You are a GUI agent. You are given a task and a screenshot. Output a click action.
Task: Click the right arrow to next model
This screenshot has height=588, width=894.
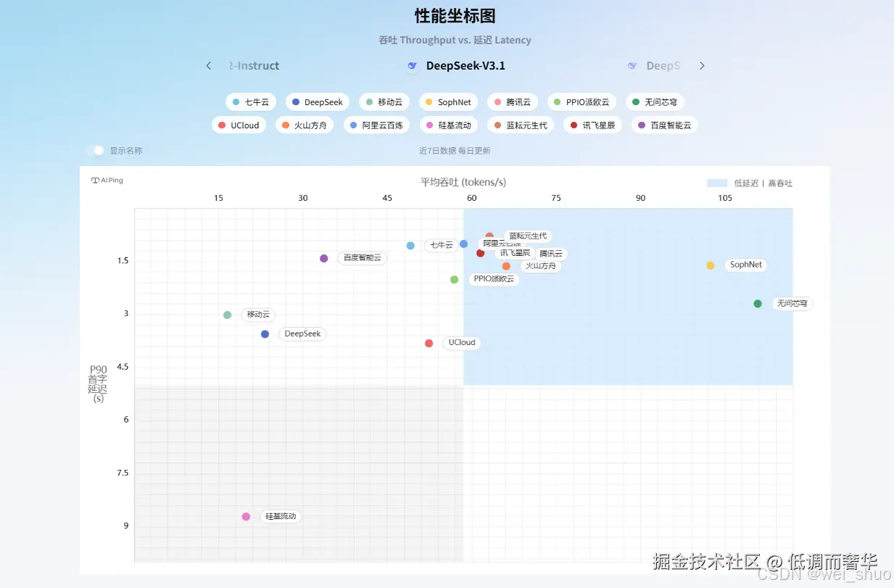[702, 65]
